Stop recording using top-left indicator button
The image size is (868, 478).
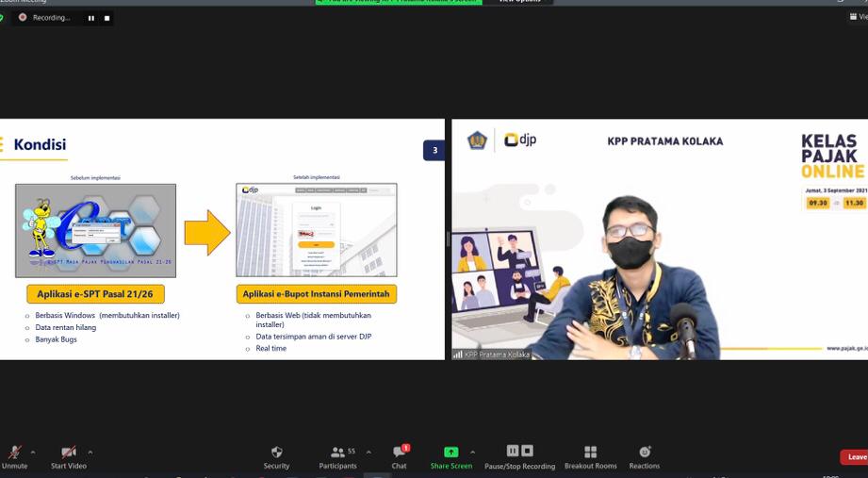click(x=106, y=18)
